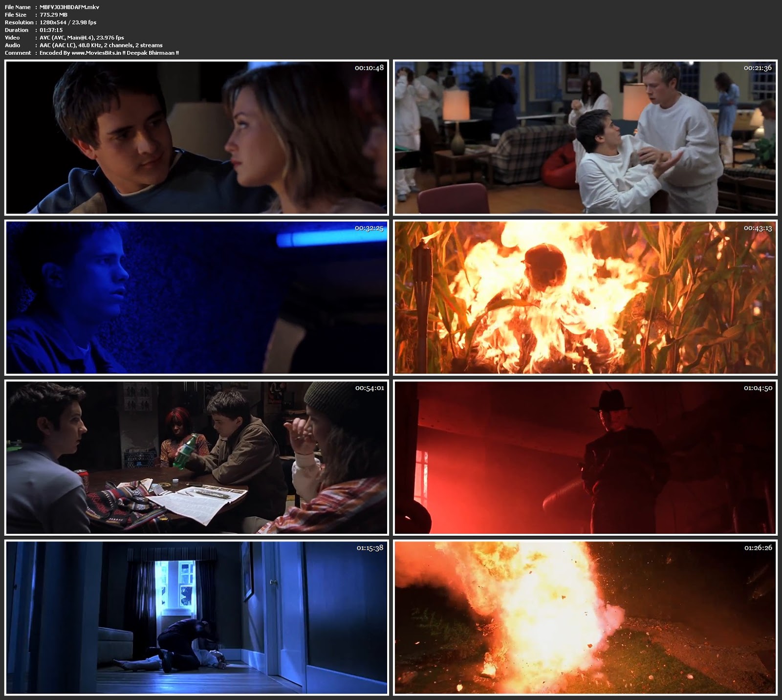The image size is (782, 700).
Task: Select the white-clothed ward scene thumbnail
Action: pyautogui.click(x=585, y=137)
